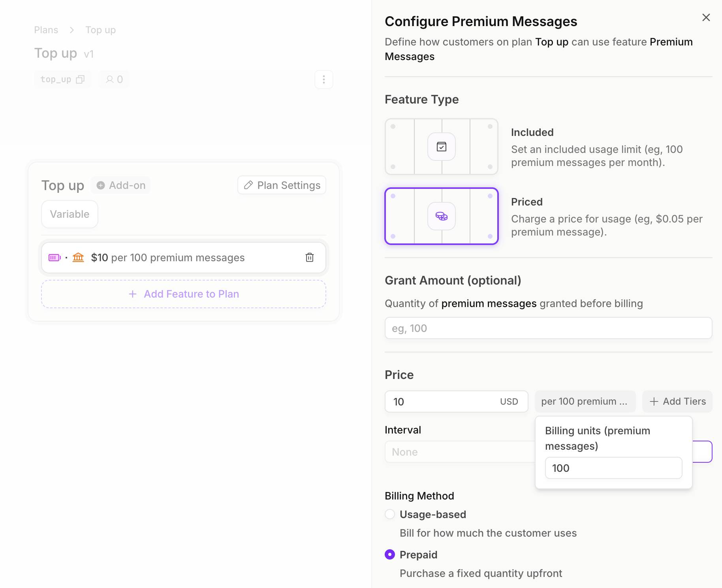This screenshot has width=722, height=588.
Task: Click the Add Tiers button
Action: tap(677, 401)
